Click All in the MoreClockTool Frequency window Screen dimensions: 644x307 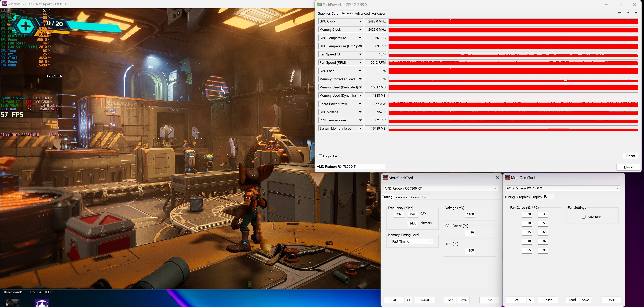408,300
